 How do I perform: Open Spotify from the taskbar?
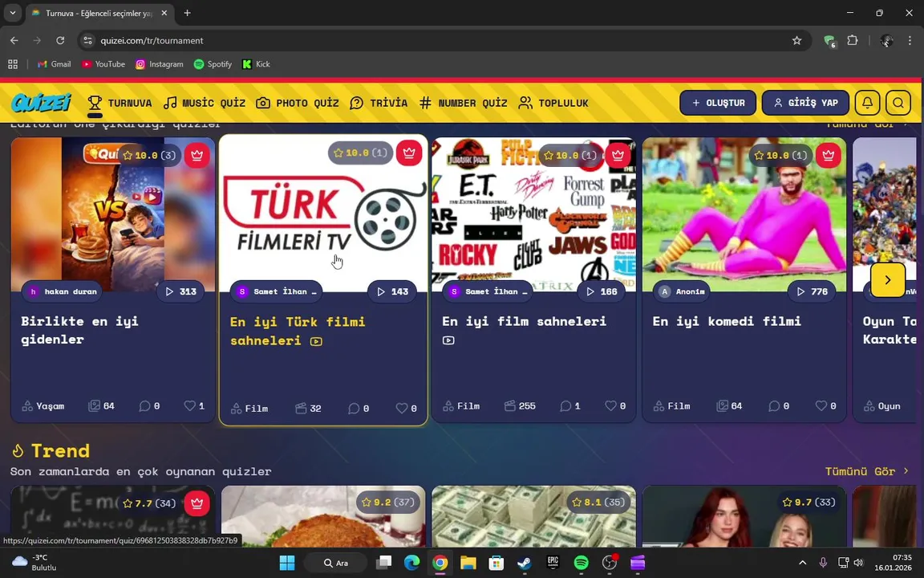tap(581, 563)
